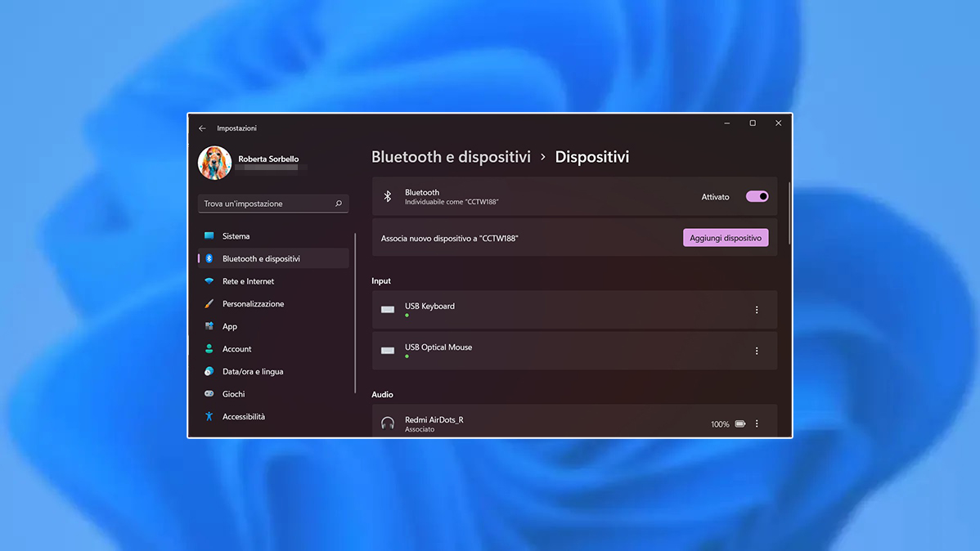
Task: Click the Accessibilità figure icon
Action: pyautogui.click(x=209, y=417)
